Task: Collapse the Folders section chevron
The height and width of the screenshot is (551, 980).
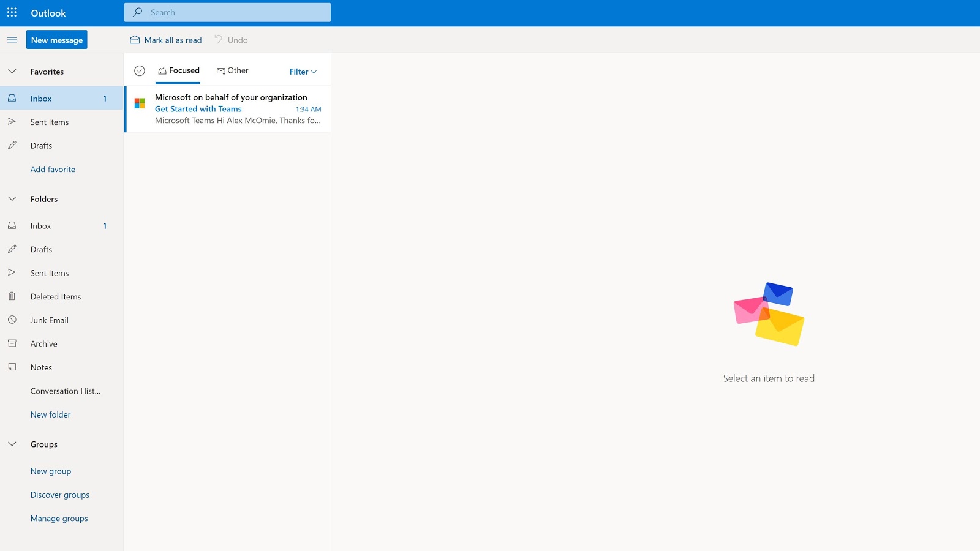Action: (12, 199)
